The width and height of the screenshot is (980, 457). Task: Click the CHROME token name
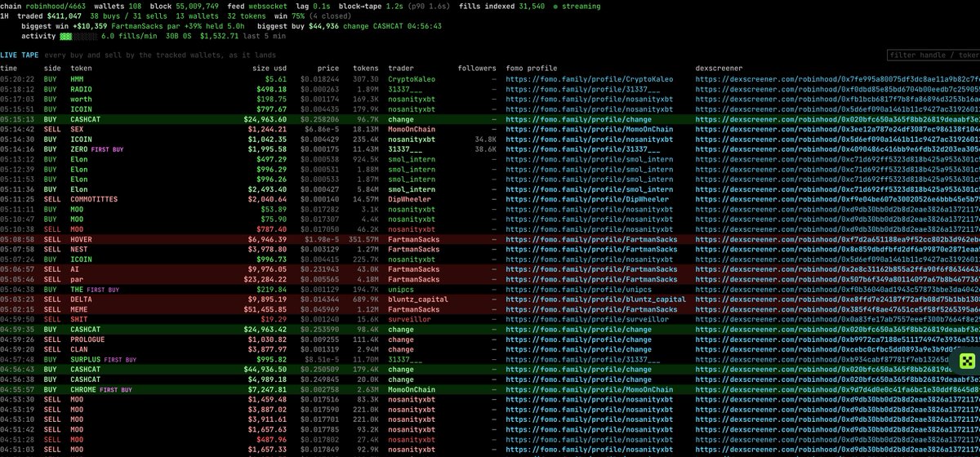[x=85, y=389]
